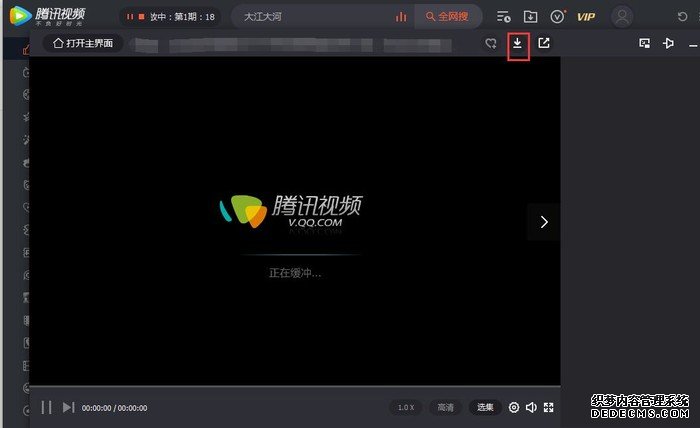Add video to favorites with heart icon
This screenshot has height=428, width=700.
tap(491, 43)
